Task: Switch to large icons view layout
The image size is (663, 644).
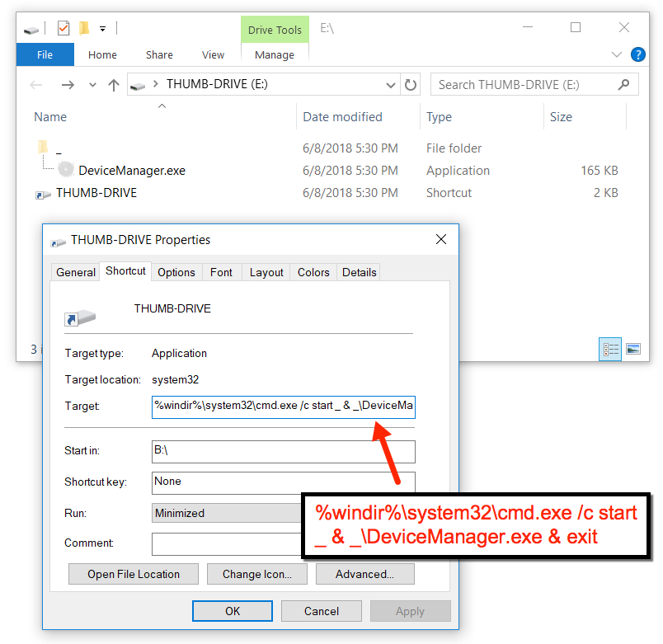Action: point(633,349)
